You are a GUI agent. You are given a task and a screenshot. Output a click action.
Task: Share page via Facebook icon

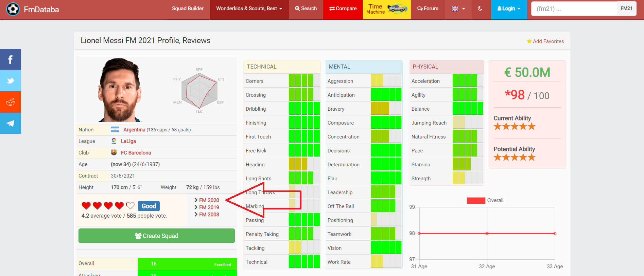[x=11, y=60]
